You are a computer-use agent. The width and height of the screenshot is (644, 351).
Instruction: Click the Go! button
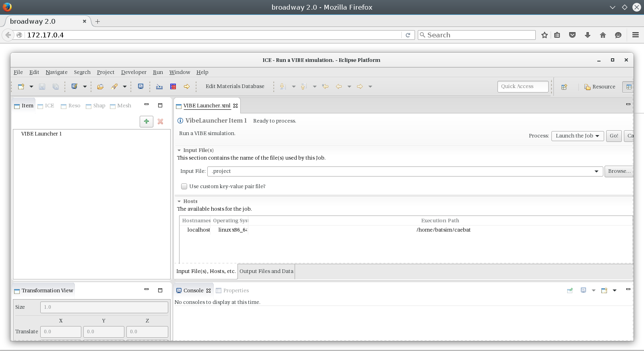point(614,136)
